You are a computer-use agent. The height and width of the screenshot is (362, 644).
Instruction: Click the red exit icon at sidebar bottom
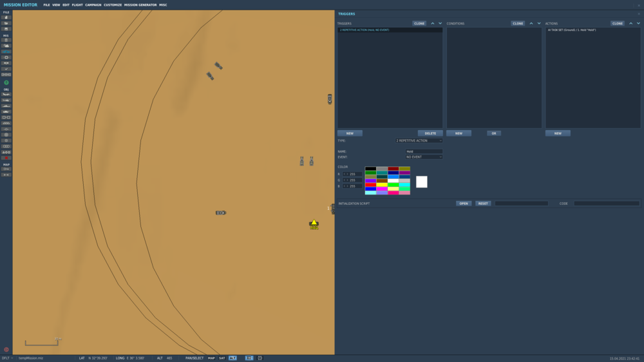(x=6, y=350)
